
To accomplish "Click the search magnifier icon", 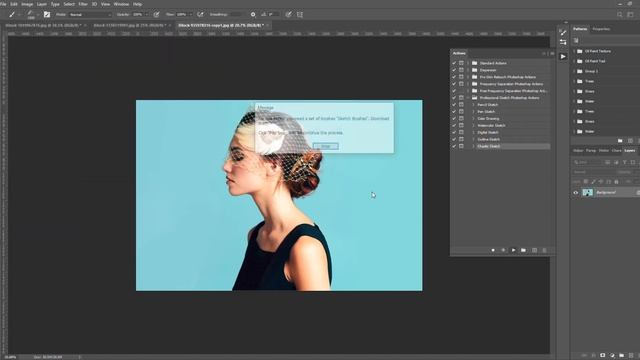I will click(620, 14).
